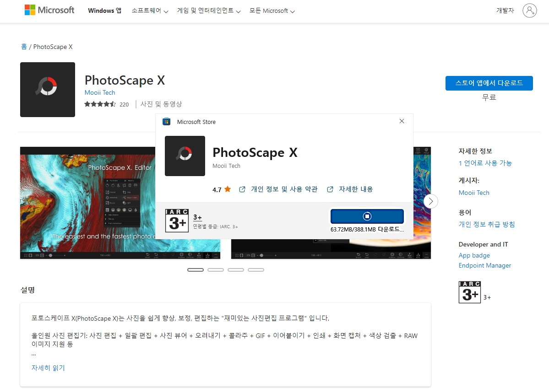Select the third carousel page indicator
This screenshot has height=392, width=549.
click(236, 270)
